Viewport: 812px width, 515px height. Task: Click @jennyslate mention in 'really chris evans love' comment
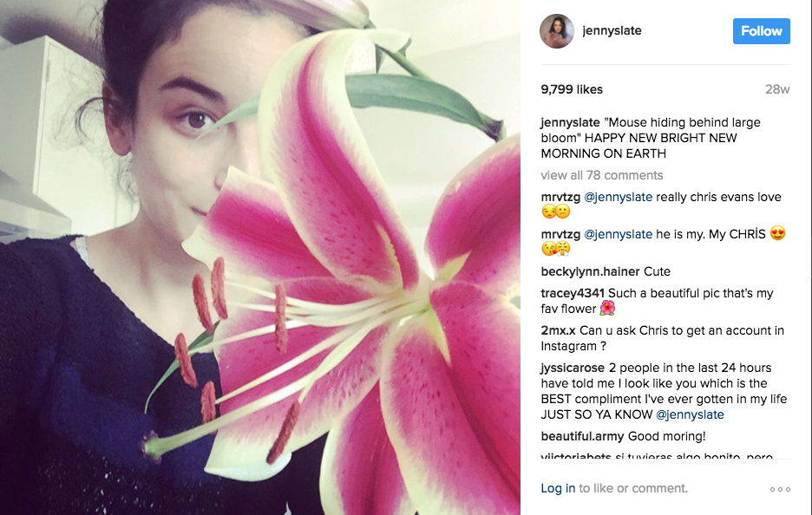click(618, 197)
